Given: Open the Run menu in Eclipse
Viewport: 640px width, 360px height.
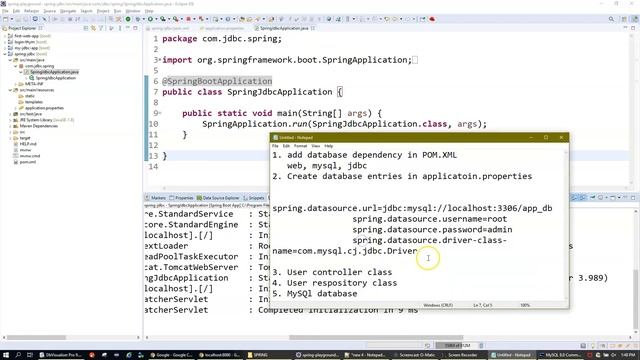Looking at the screenshot, I should point(117,11).
